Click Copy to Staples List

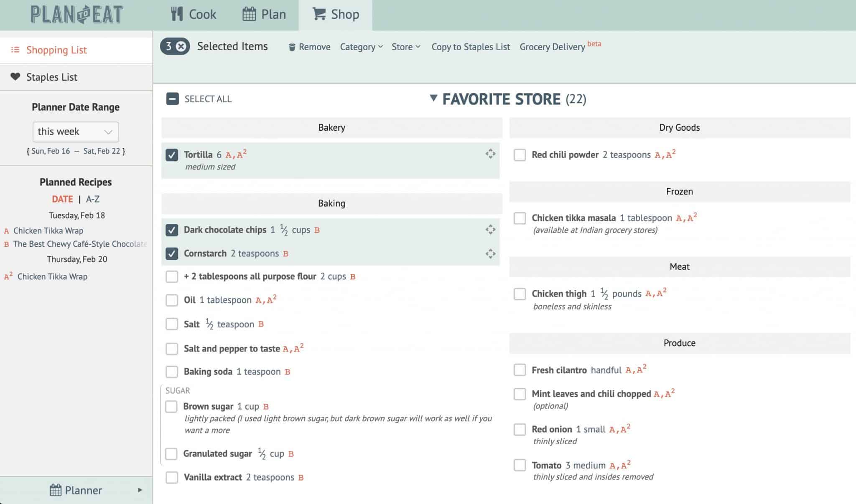click(471, 47)
